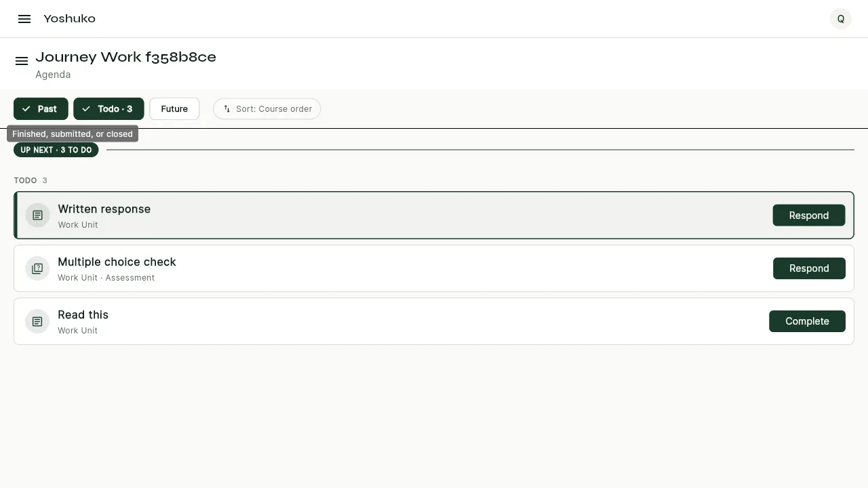Click the Agenda subtitle text
This screenshot has height=488, width=868.
(53, 75)
